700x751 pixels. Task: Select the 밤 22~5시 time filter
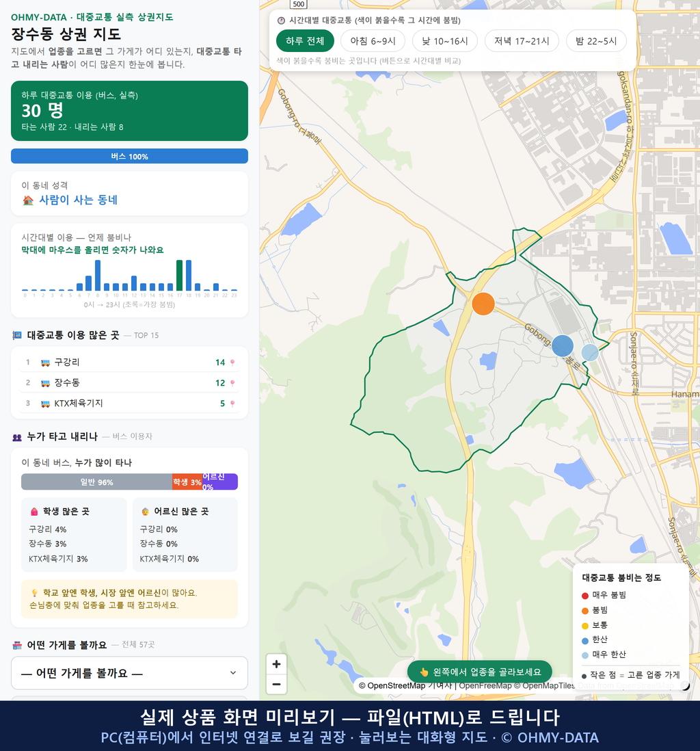[x=596, y=41]
